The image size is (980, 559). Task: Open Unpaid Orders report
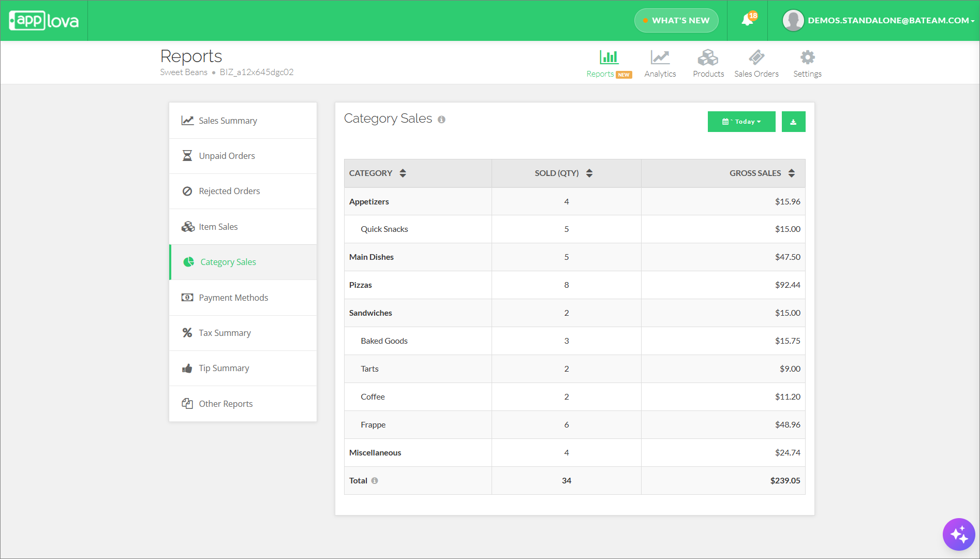click(227, 156)
